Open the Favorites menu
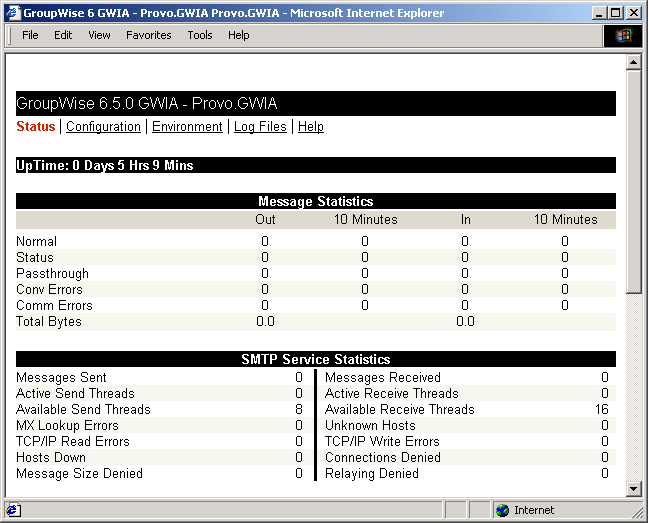 149,36
